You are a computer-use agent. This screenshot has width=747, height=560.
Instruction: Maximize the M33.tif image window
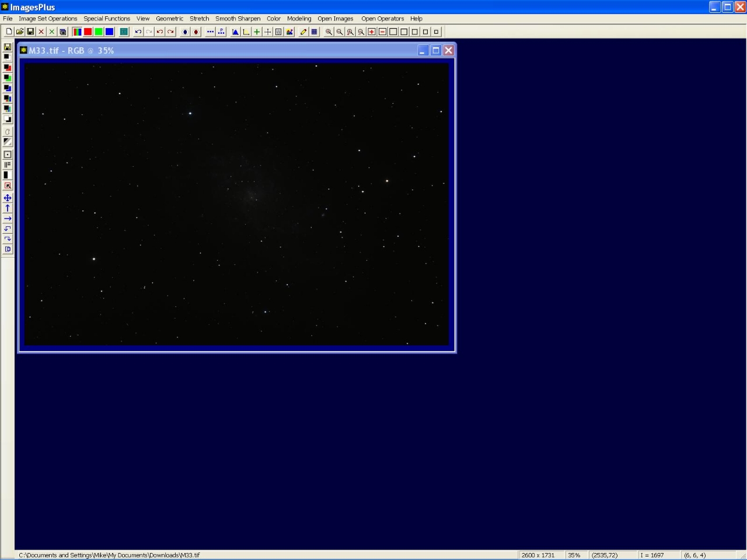(435, 50)
